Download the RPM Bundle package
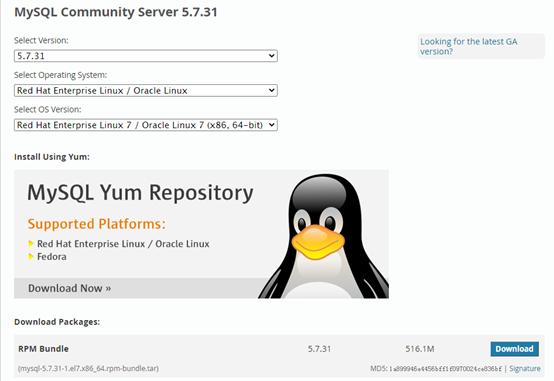 pyautogui.click(x=514, y=349)
